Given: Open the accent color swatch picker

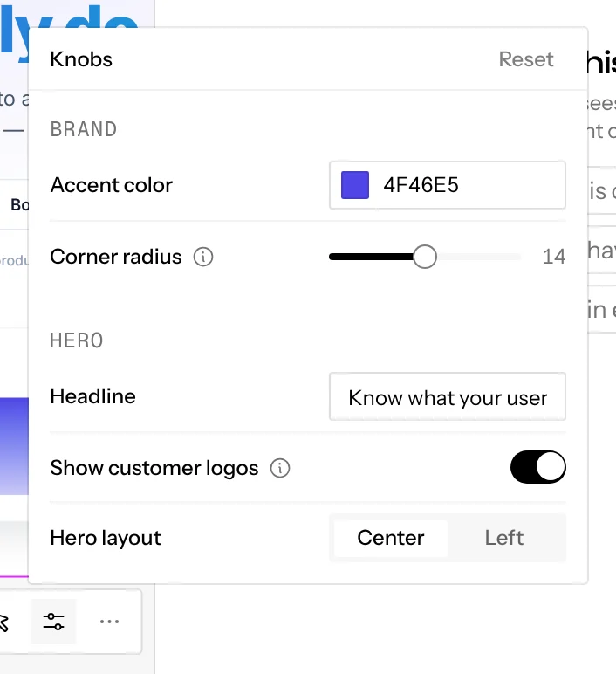Looking at the screenshot, I should click(355, 185).
